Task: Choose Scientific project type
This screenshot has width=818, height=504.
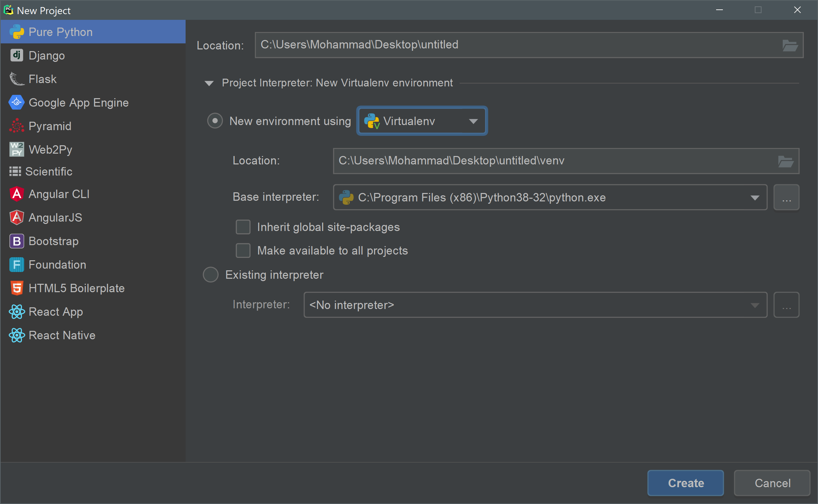Action: coord(93,171)
